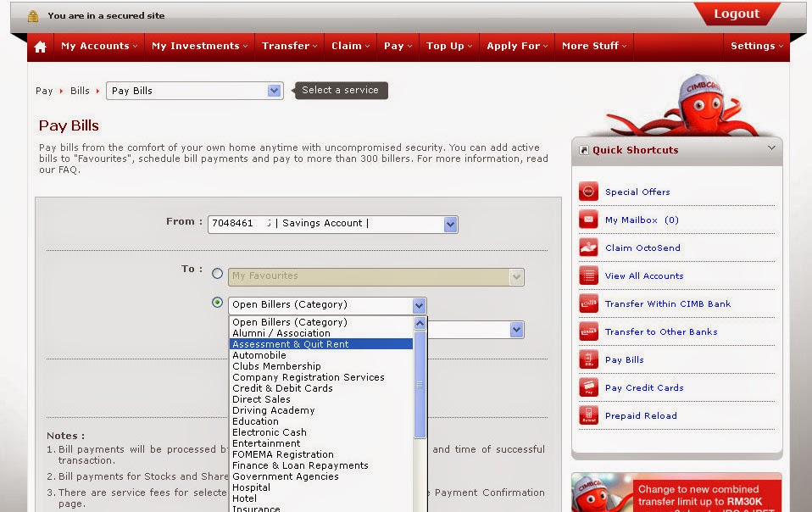The width and height of the screenshot is (812, 512).
Task: Open the My Favourites dropdown
Action: [516, 277]
